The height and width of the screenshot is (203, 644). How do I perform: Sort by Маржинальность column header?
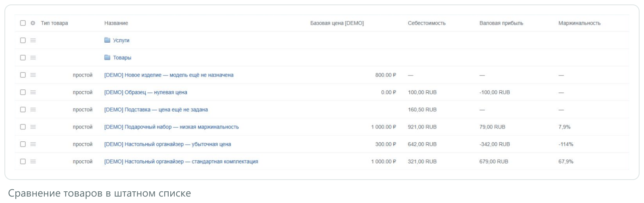pyautogui.click(x=579, y=23)
